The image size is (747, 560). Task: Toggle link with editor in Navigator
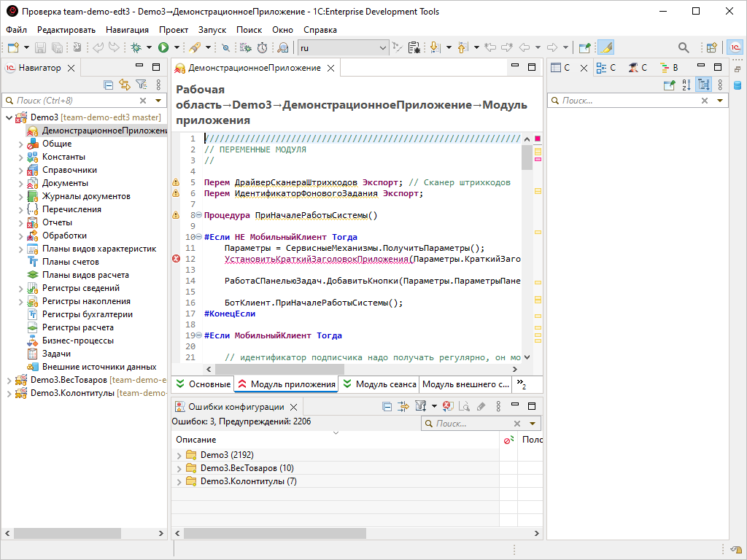[x=125, y=85]
